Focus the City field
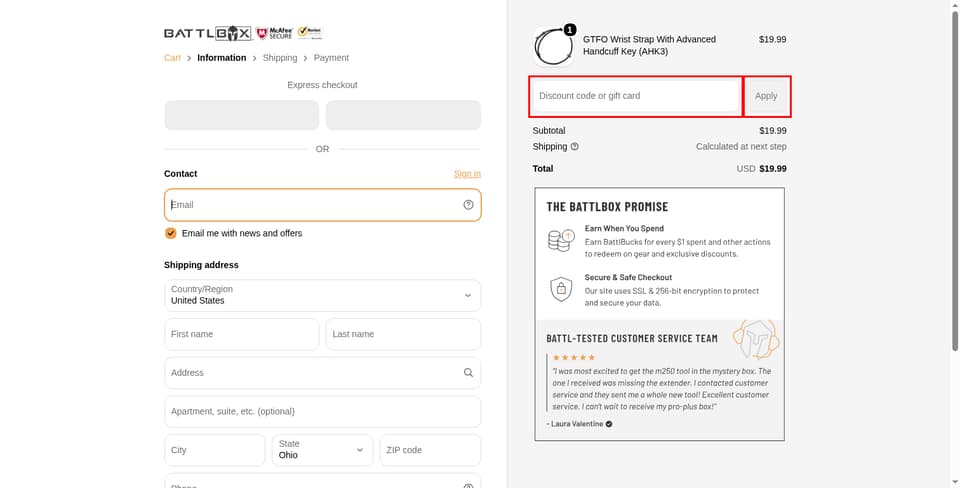The image size is (960, 488). tap(214, 450)
